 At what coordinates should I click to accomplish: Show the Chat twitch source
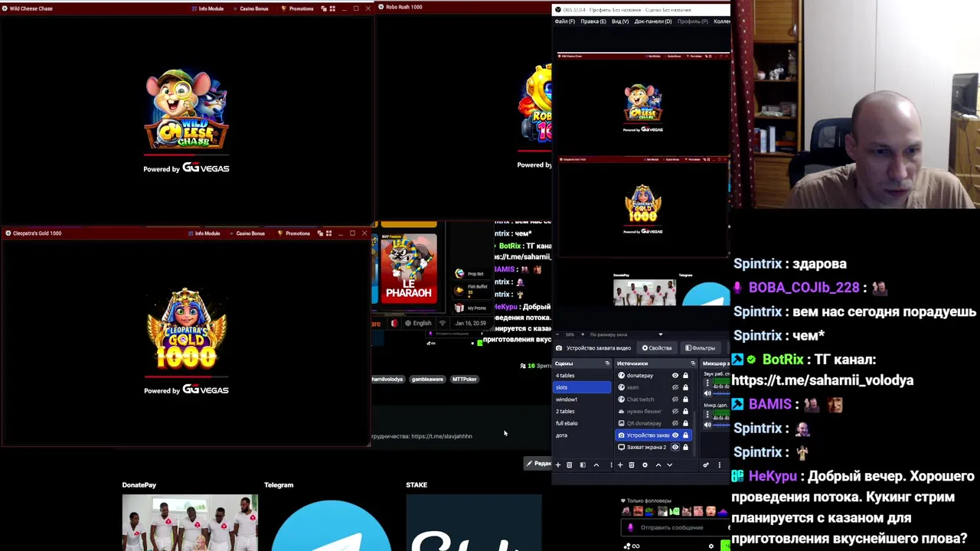[675, 399]
